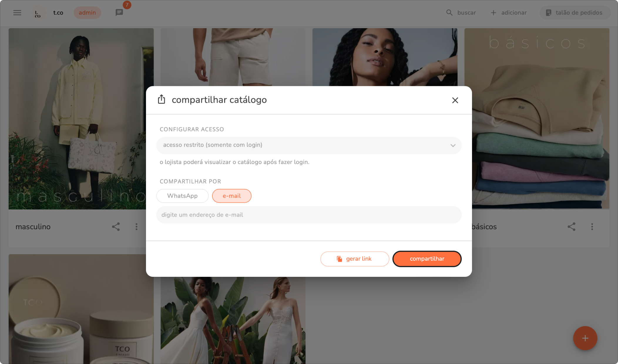Click the admin role badge
The width and height of the screenshot is (618, 364).
[x=87, y=13]
